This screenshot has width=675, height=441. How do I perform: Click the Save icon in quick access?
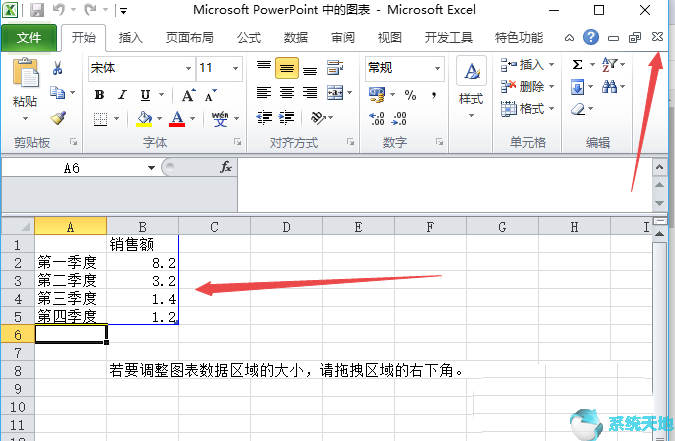point(37,10)
